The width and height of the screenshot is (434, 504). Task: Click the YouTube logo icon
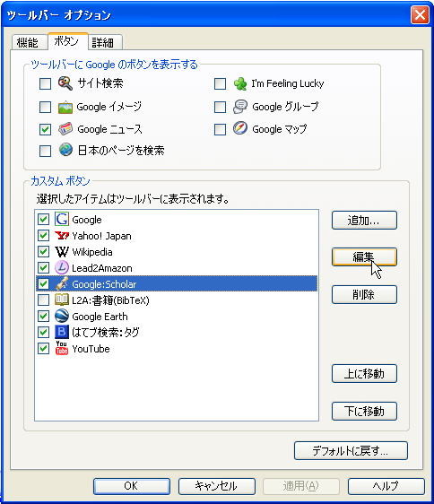click(61, 348)
